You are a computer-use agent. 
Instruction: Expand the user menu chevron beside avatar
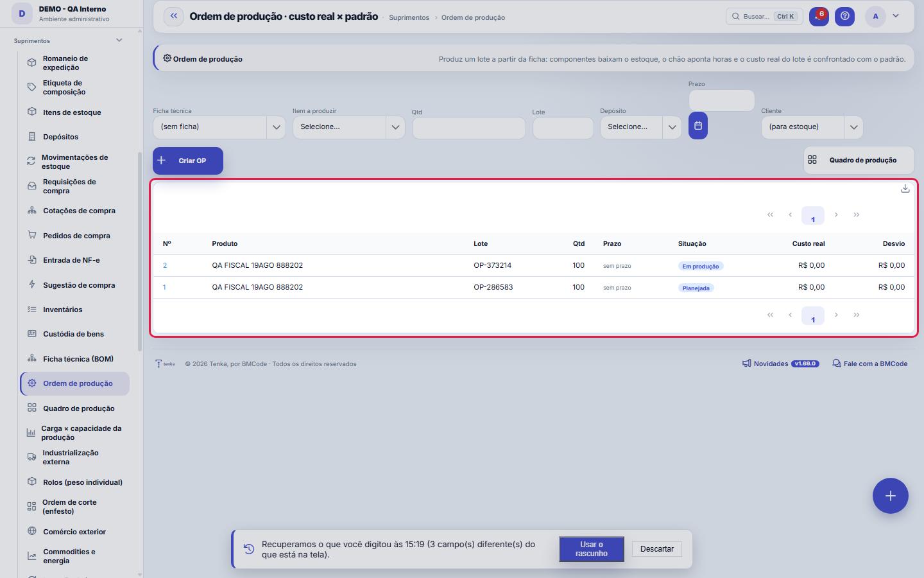point(896,16)
